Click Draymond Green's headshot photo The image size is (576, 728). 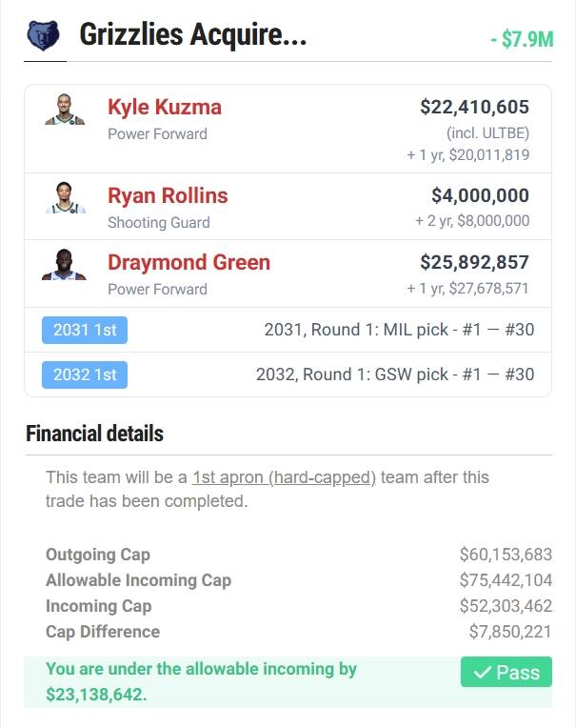tap(65, 264)
